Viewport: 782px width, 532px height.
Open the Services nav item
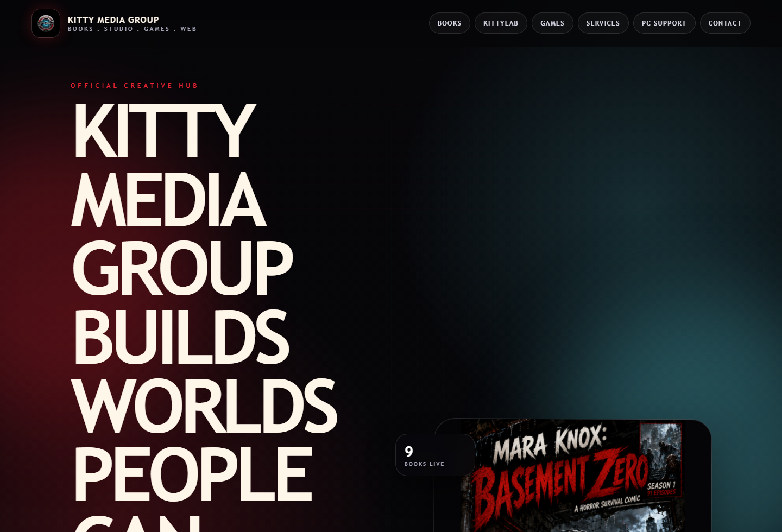[603, 23]
